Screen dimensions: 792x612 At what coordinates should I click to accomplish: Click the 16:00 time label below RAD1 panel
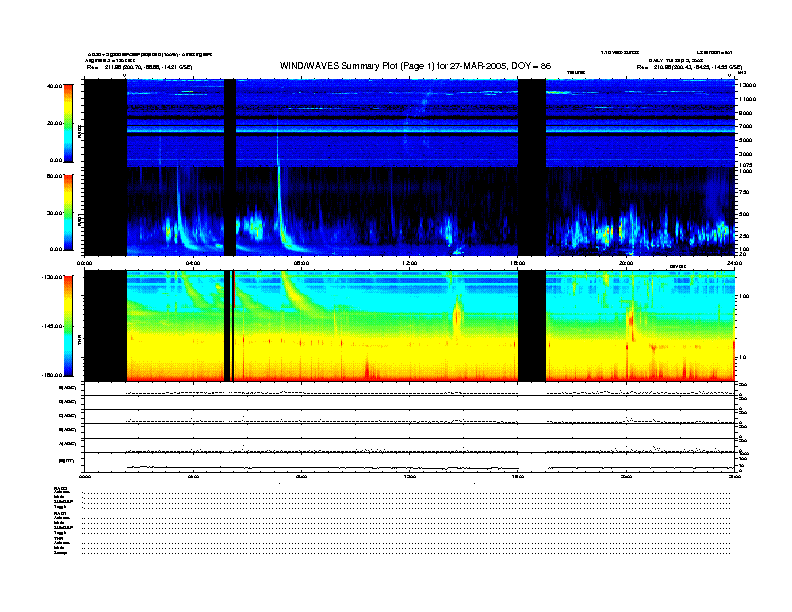pos(518,263)
